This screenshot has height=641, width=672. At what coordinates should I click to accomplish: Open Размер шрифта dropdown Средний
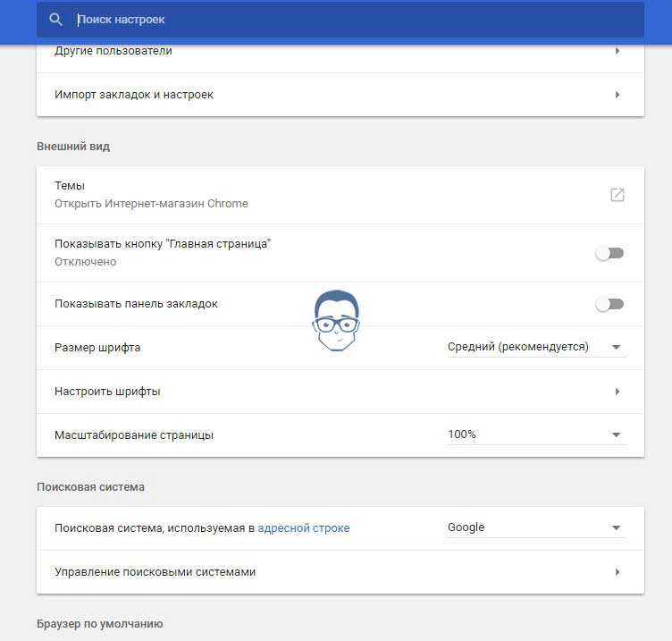536,347
